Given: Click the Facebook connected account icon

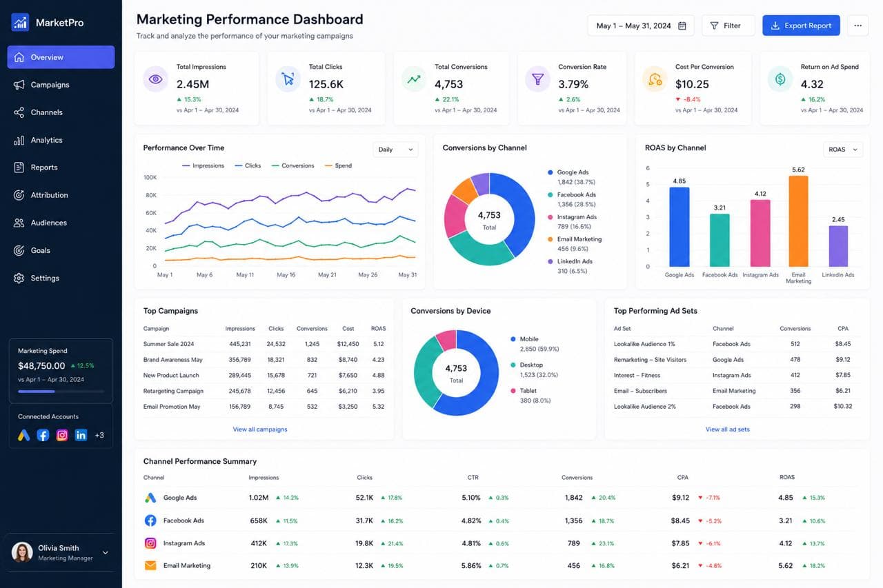Looking at the screenshot, I should click(43, 435).
